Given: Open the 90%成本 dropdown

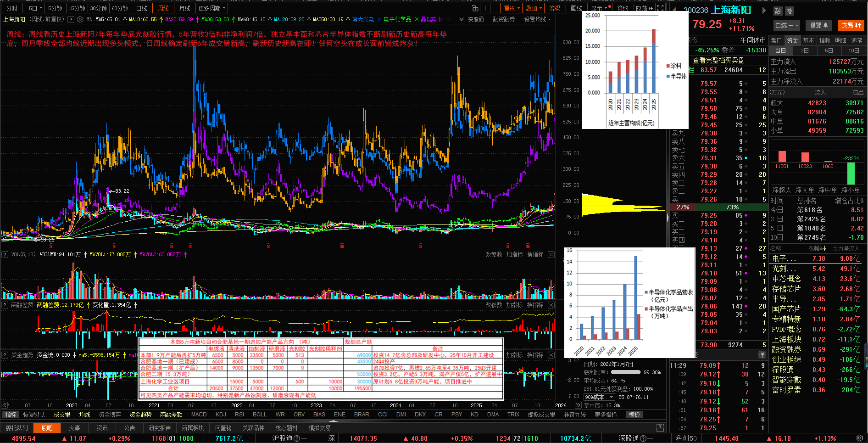Looking at the screenshot, I should pyautogui.click(x=599, y=397).
